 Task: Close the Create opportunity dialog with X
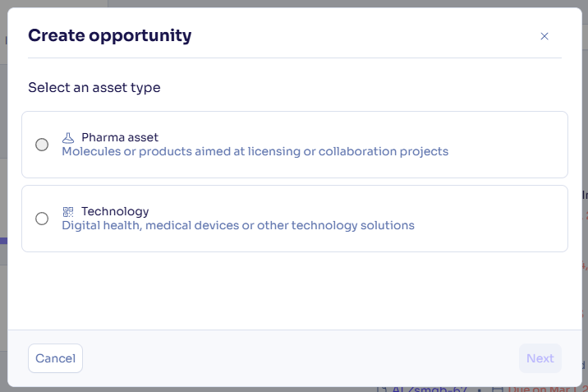(544, 36)
